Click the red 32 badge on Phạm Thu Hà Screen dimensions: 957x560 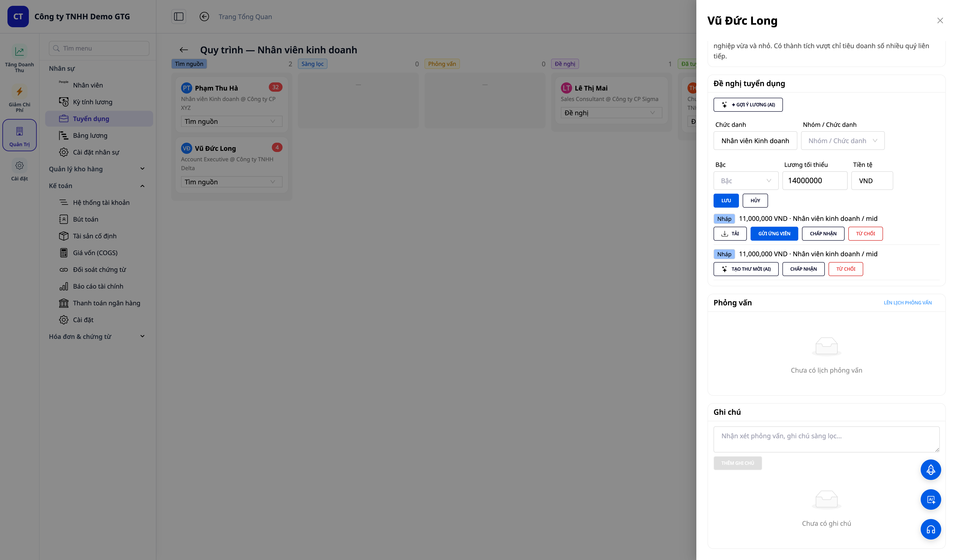click(x=275, y=87)
